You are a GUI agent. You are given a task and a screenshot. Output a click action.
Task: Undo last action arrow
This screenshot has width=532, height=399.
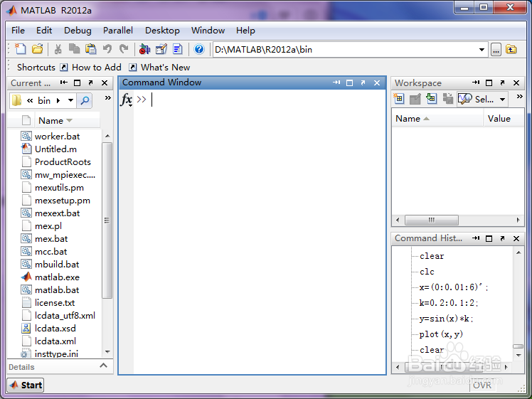click(x=107, y=49)
